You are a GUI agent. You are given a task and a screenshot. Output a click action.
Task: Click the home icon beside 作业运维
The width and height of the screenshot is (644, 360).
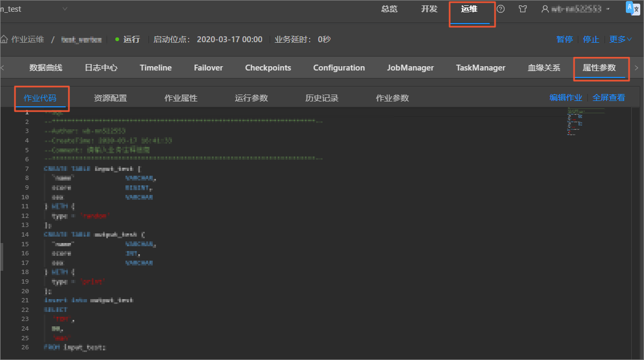pyautogui.click(x=4, y=39)
